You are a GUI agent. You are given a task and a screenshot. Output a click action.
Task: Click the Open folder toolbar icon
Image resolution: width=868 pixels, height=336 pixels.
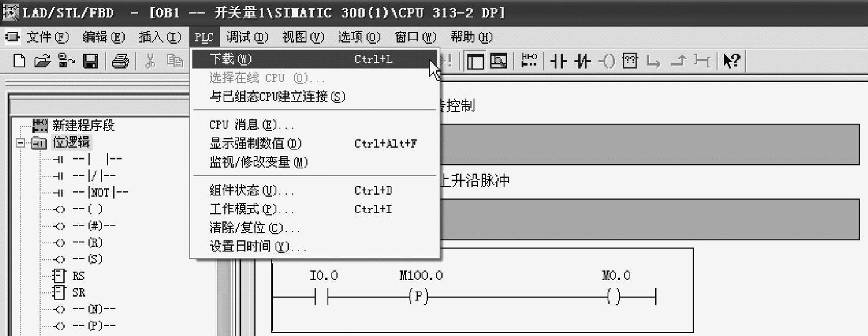[x=43, y=61]
